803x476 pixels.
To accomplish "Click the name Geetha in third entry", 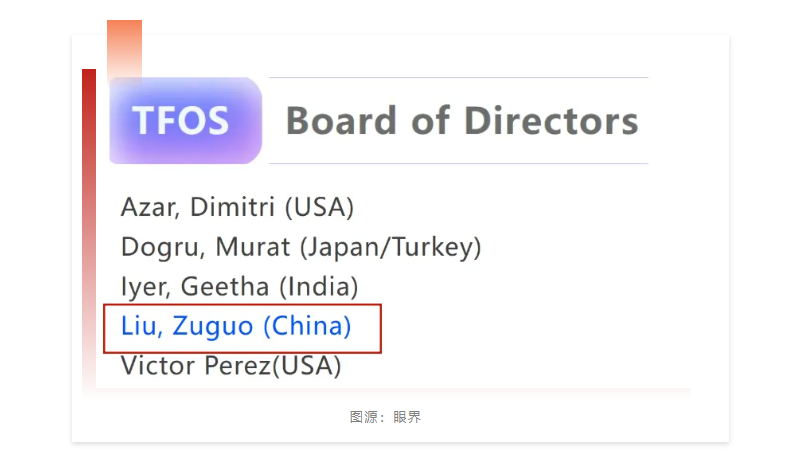I will coord(225,287).
